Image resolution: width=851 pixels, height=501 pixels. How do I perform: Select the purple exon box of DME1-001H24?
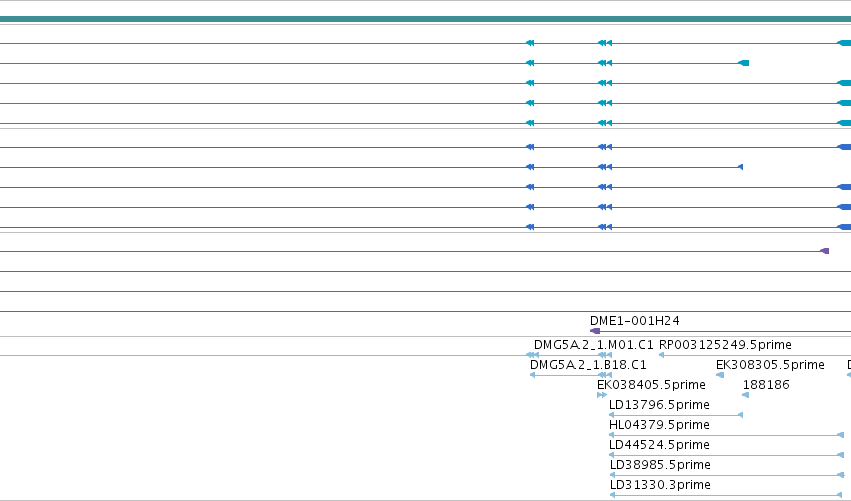pyautogui.click(x=595, y=331)
